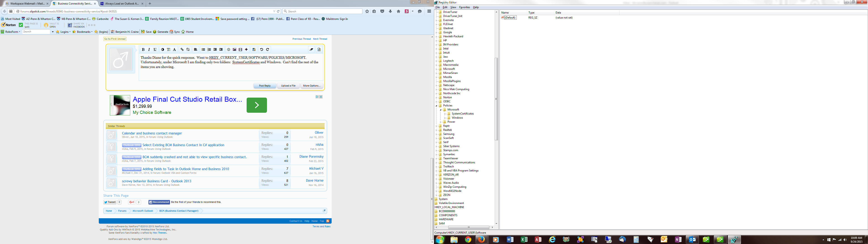Switch to Workspace Webmail tab
Screen dimensions: 868x244
(x=27, y=3)
